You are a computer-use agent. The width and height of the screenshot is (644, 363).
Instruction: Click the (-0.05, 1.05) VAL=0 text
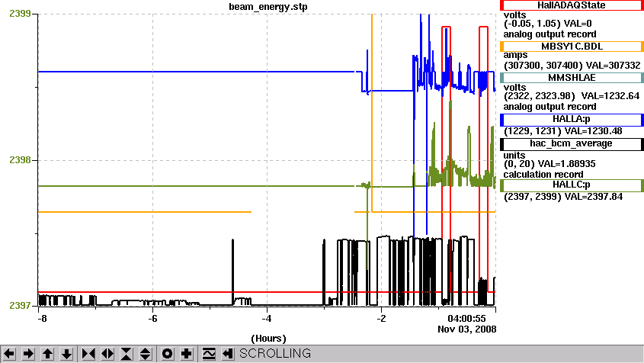point(547,24)
